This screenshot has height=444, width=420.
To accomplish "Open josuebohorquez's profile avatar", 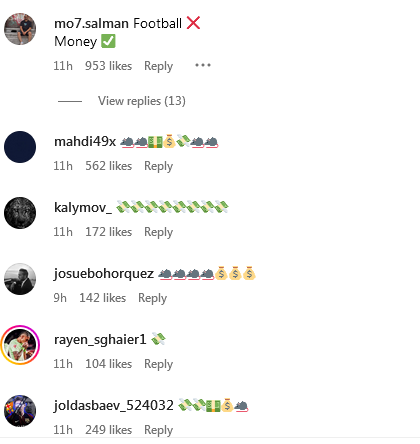I will pos(20,279).
